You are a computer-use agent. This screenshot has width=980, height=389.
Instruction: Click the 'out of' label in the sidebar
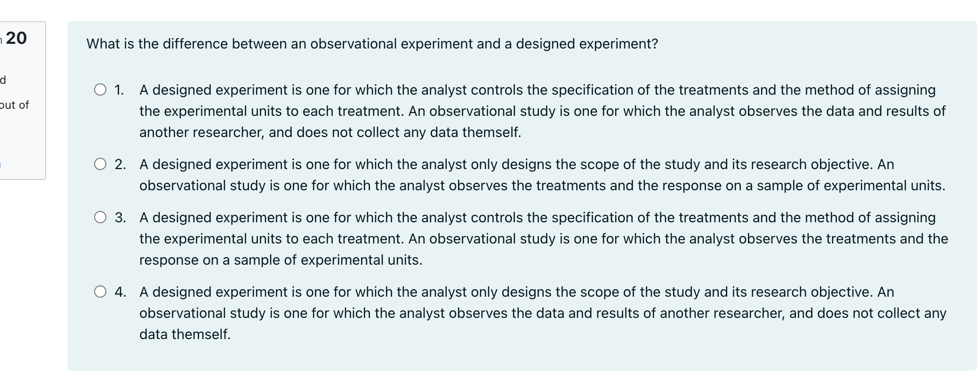(15, 105)
